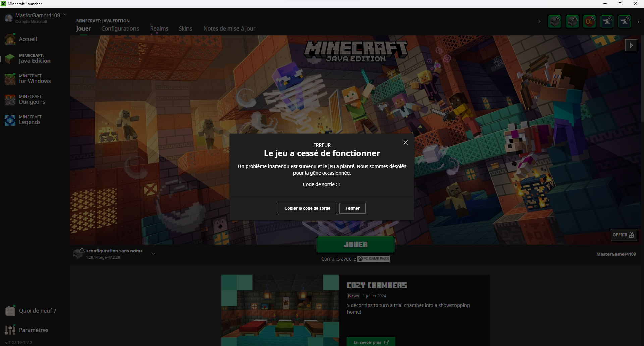The image size is (644, 346).
Task: Click the 'Code de sortie : 1' text
Action: click(x=322, y=184)
